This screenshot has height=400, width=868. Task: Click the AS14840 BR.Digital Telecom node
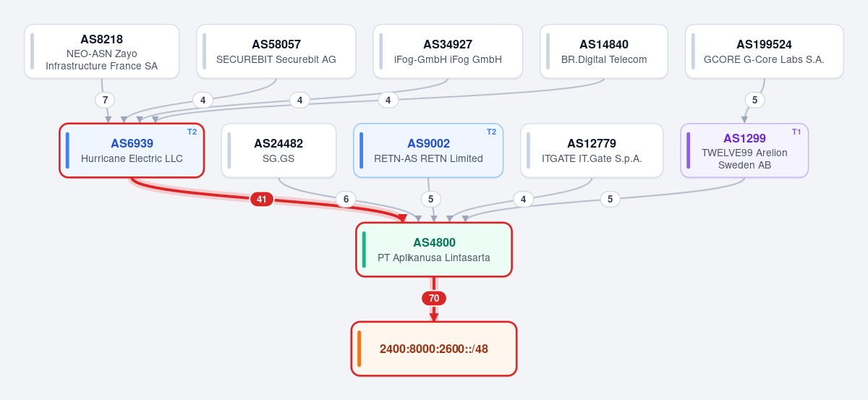604,51
